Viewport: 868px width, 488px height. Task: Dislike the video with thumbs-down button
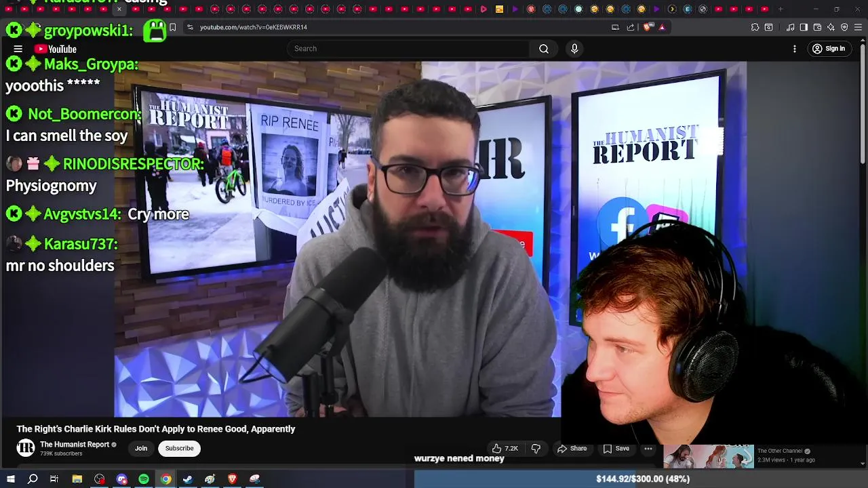pos(536,449)
